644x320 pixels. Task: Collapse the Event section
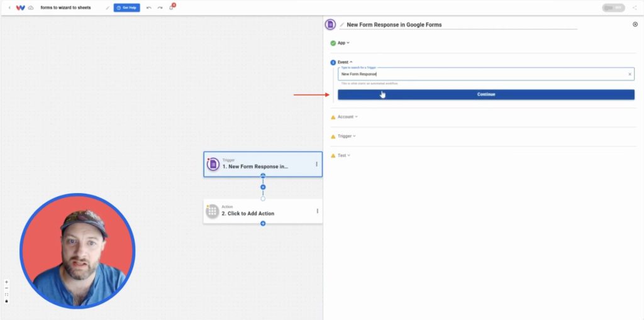pos(345,62)
